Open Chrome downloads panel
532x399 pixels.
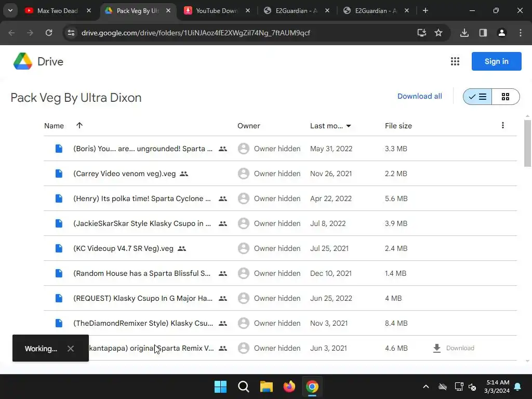coord(464,33)
